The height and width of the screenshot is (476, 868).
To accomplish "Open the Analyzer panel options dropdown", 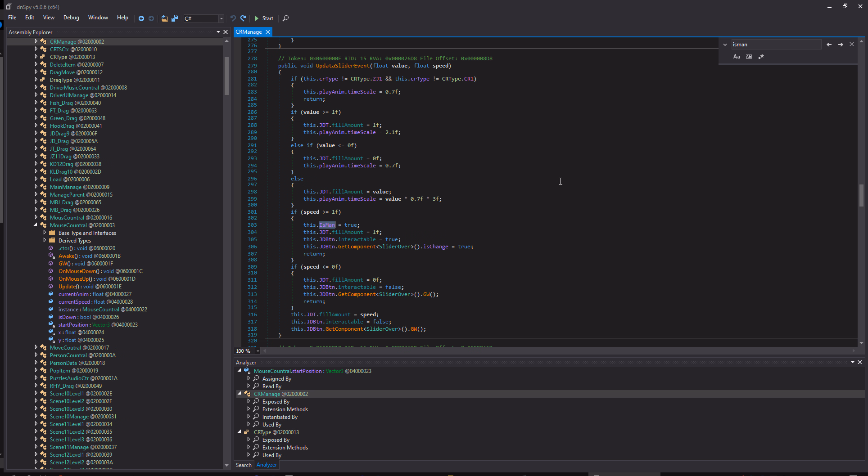I will (853, 362).
